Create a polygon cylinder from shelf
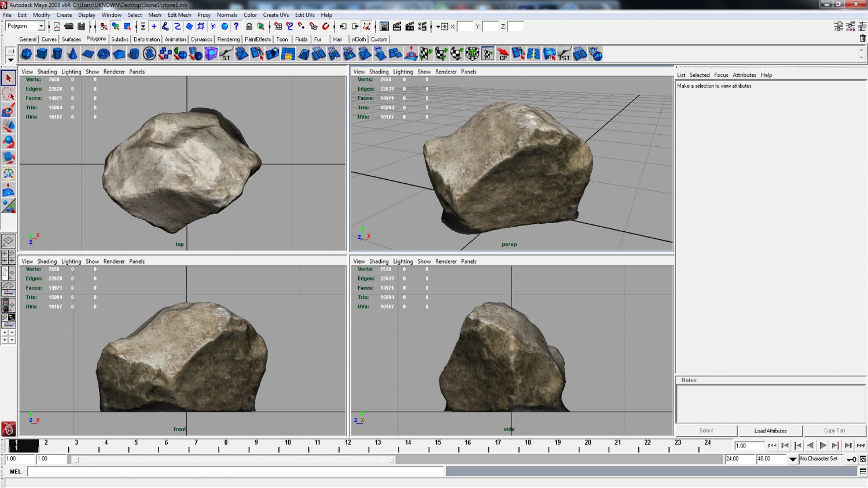The height and width of the screenshot is (488, 868). pyautogui.click(x=57, y=54)
